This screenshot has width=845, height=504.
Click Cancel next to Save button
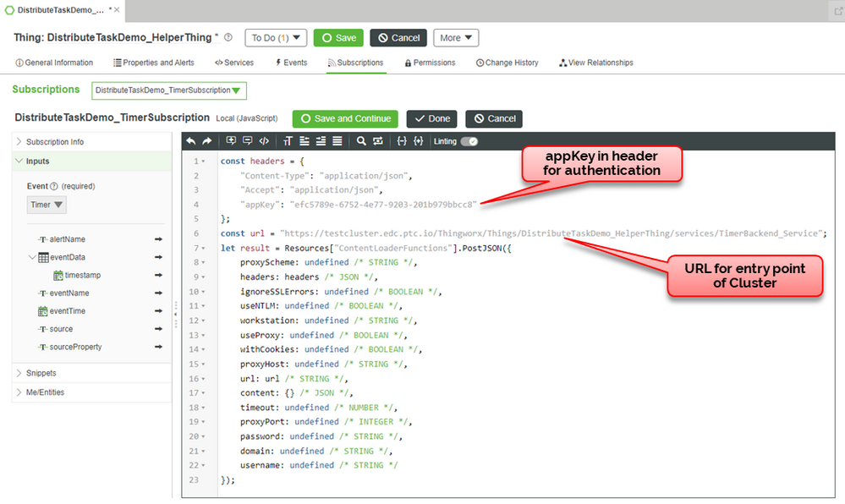[398, 38]
